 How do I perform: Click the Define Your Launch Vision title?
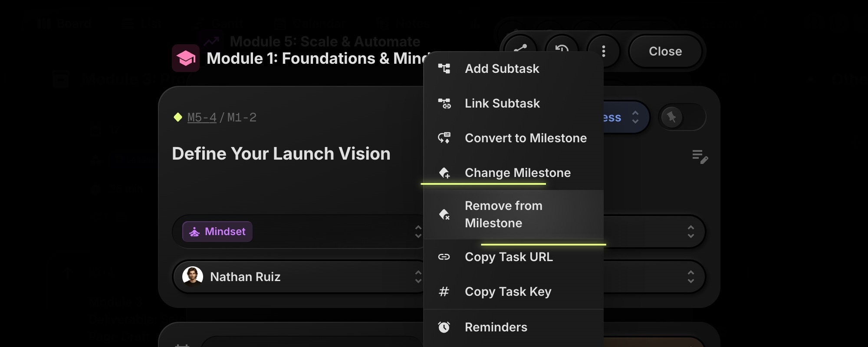tap(281, 154)
